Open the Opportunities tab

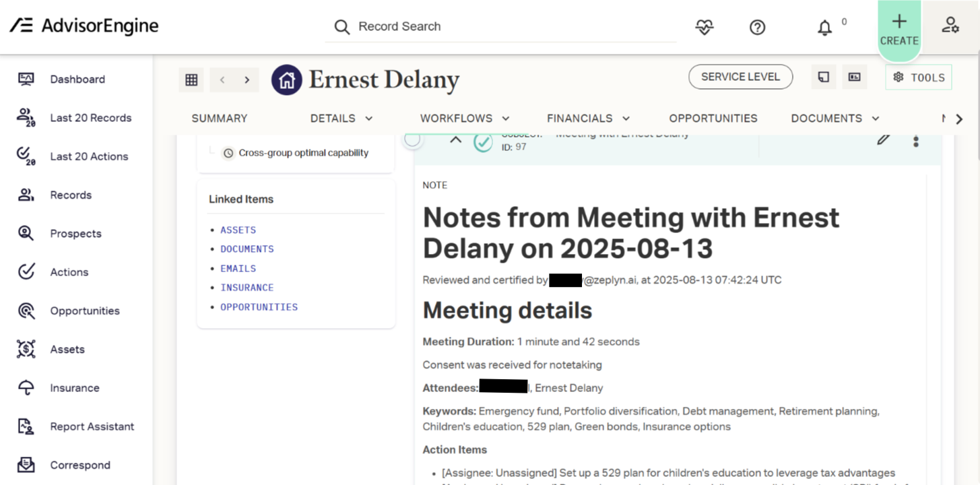[x=713, y=119]
